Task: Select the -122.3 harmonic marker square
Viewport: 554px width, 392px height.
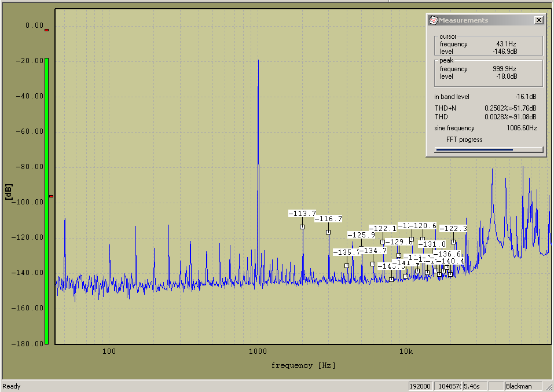Action: point(453,242)
